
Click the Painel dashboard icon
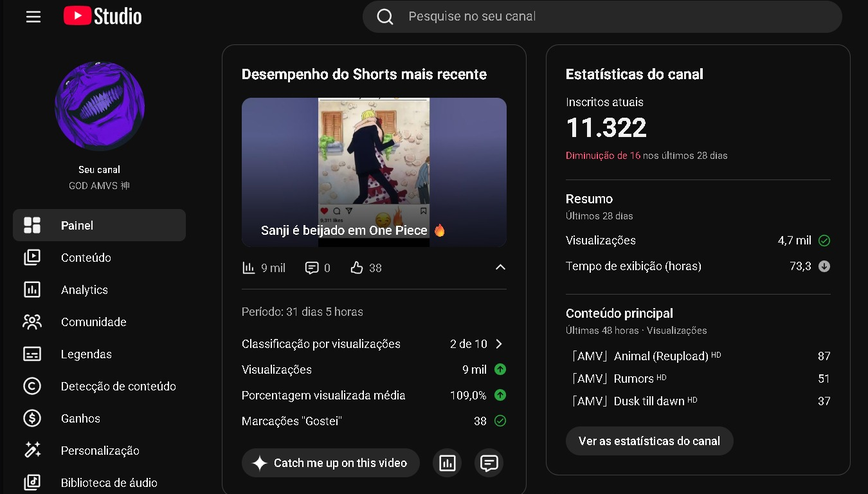point(32,225)
